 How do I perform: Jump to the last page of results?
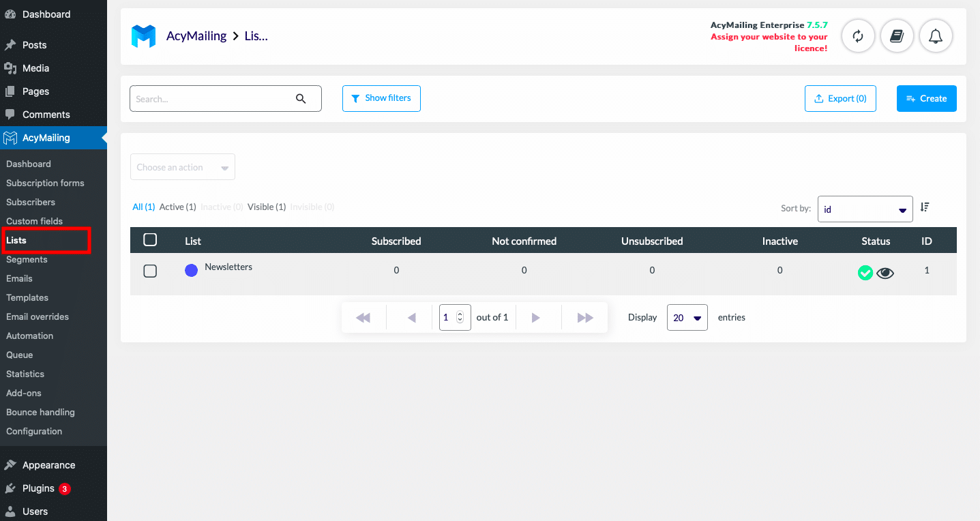(585, 318)
